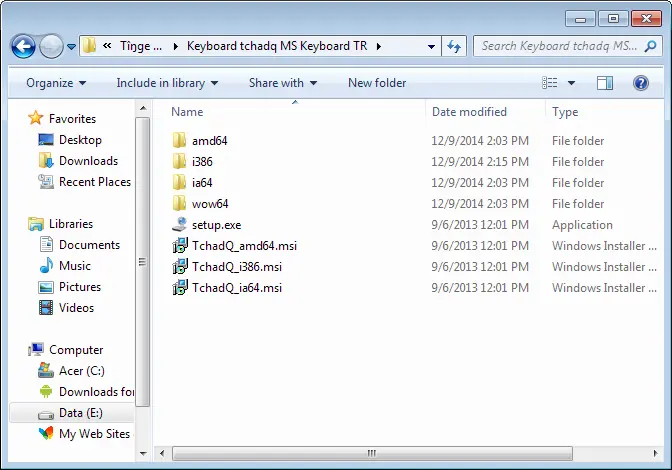Toggle the preview pane icon

tap(607, 83)
